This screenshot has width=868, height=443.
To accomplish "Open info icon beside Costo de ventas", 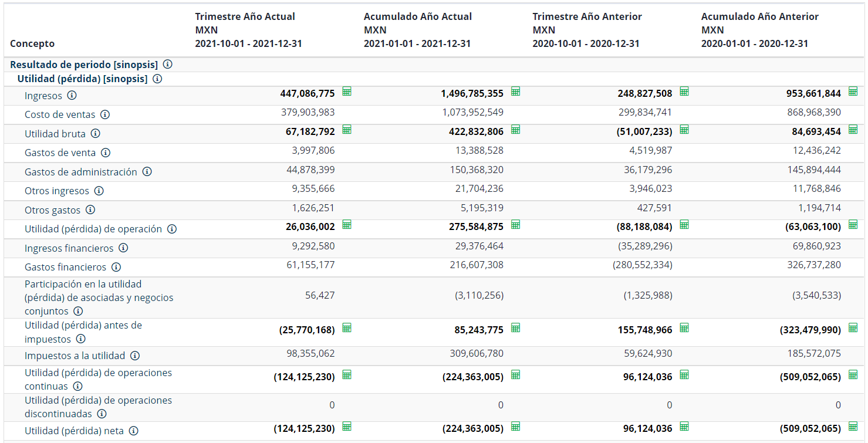I will 105,114.
